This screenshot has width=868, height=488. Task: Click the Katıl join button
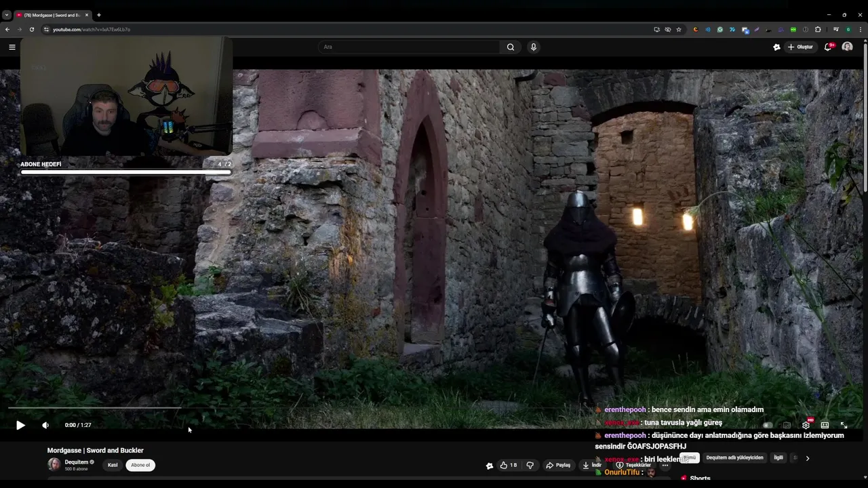pyautogui.click(x=113, y=465)
